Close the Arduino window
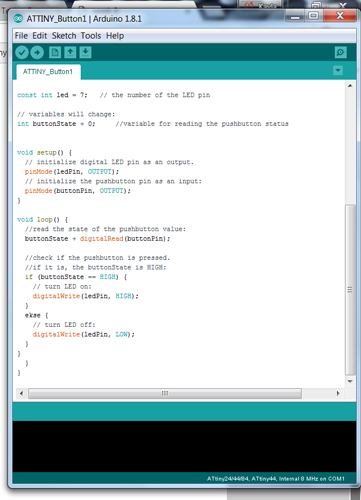Screen dimensions: 361x500 340,16
